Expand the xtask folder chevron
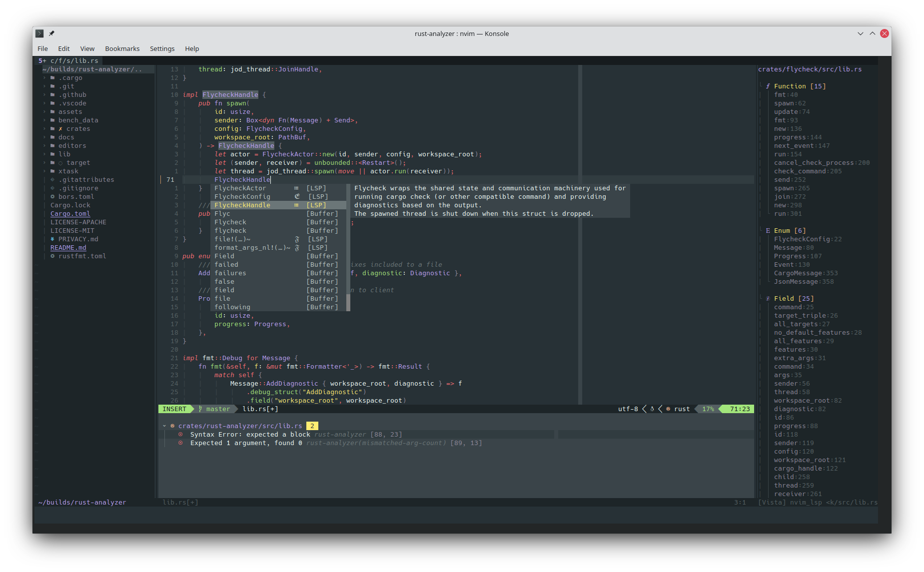Screen dimensions: 924x572 pyautogui.click(x=44, y=171)
